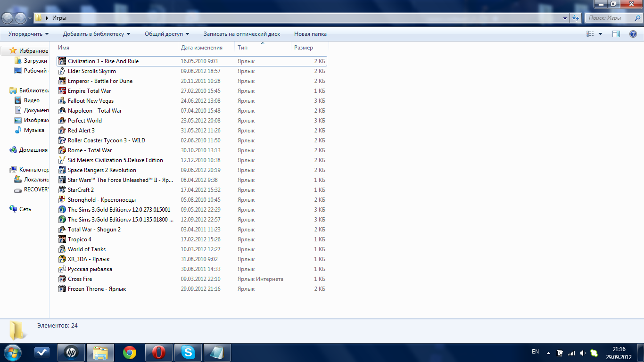Go back with the Back arrow

pos(8,18)
